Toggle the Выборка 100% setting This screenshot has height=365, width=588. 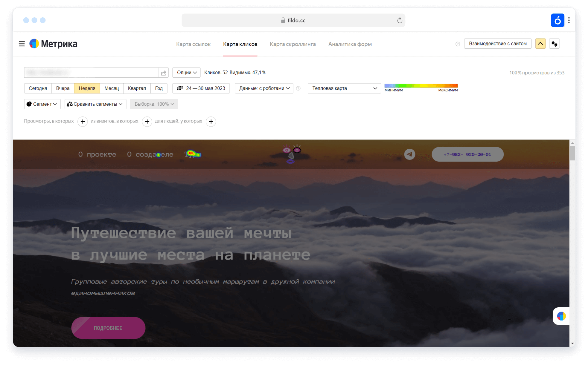(x=154, y=104)
